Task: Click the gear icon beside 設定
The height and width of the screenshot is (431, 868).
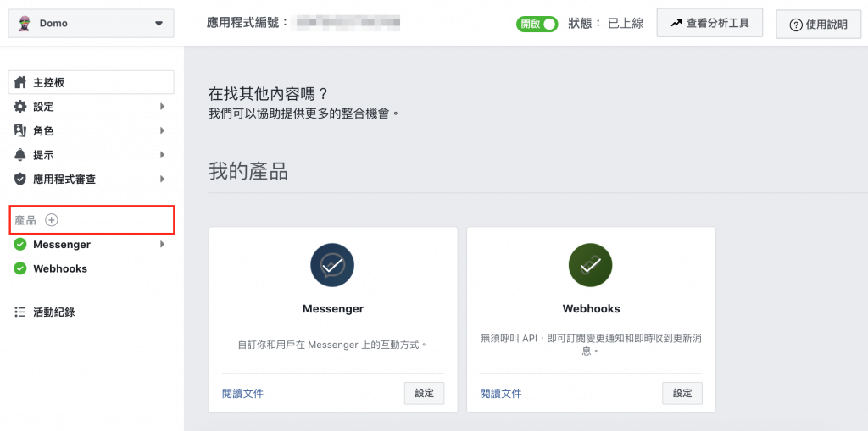Action: coord(20,106)
